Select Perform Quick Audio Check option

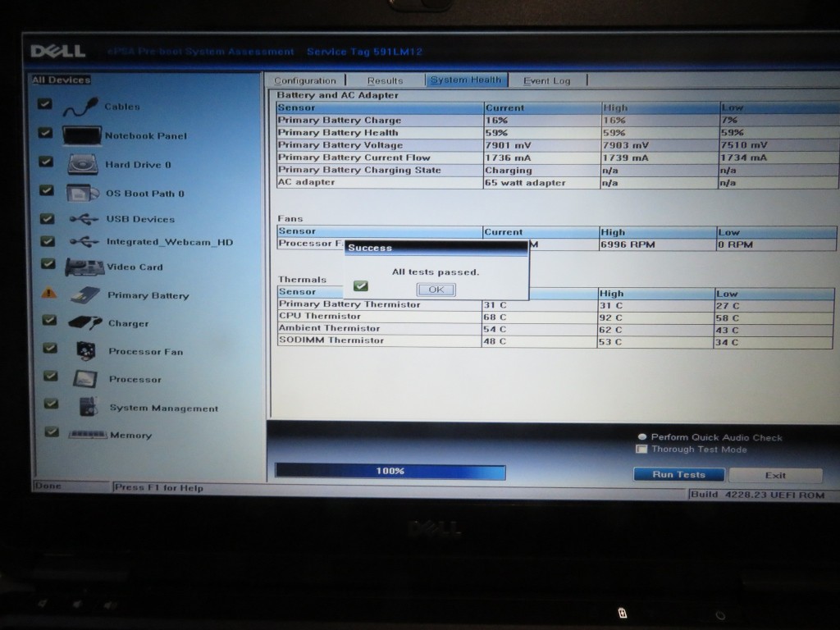(x=641, y=437)
